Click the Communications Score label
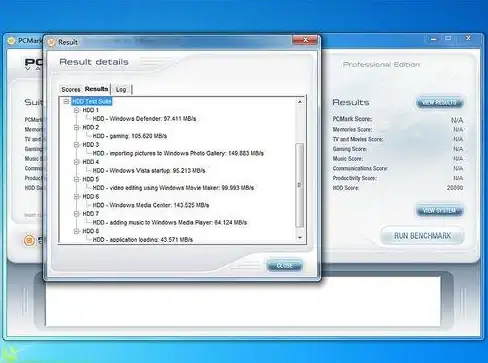Viewport: 488px width, 363px height. coord(360,169)
